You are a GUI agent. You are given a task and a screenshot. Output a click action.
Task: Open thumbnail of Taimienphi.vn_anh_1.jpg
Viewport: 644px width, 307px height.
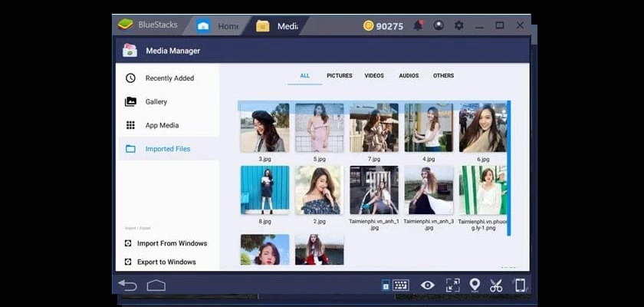tap(374, 190)
